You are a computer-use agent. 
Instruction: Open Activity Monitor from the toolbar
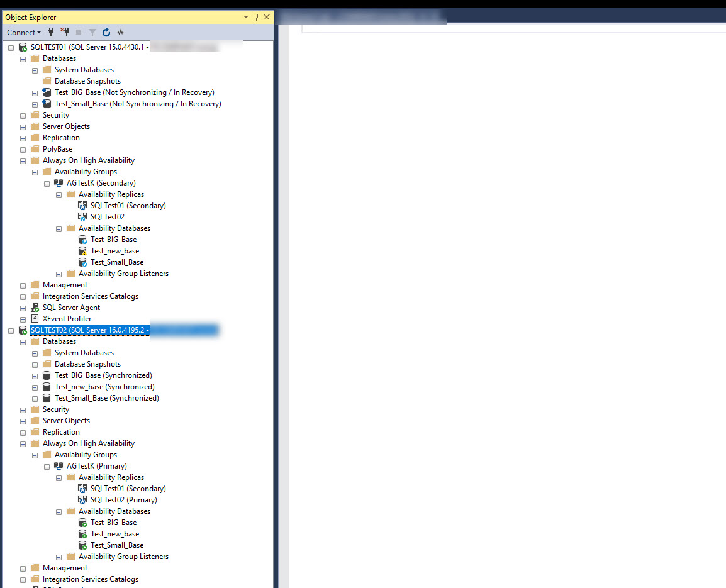(120, 33)
